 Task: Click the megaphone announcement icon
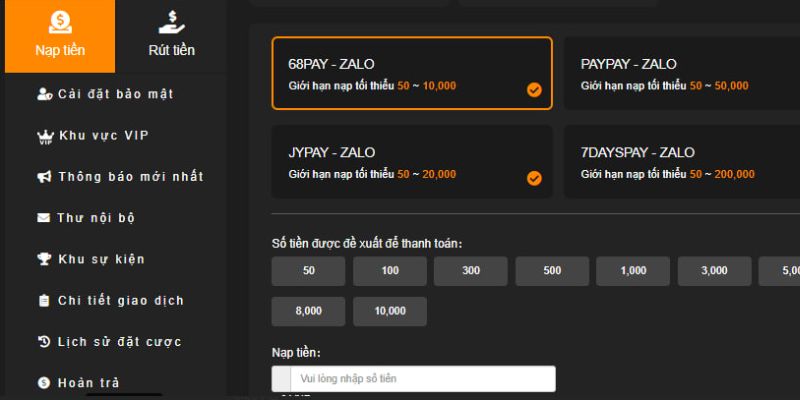pos(44,177)
